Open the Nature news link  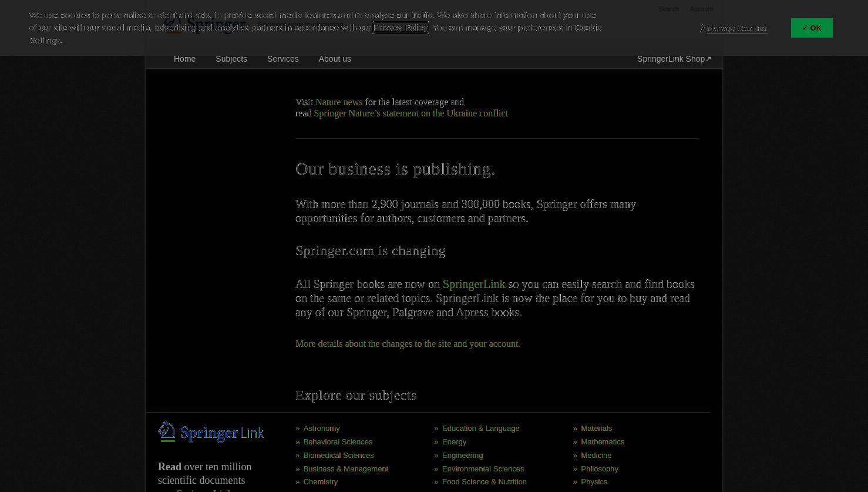339,102
